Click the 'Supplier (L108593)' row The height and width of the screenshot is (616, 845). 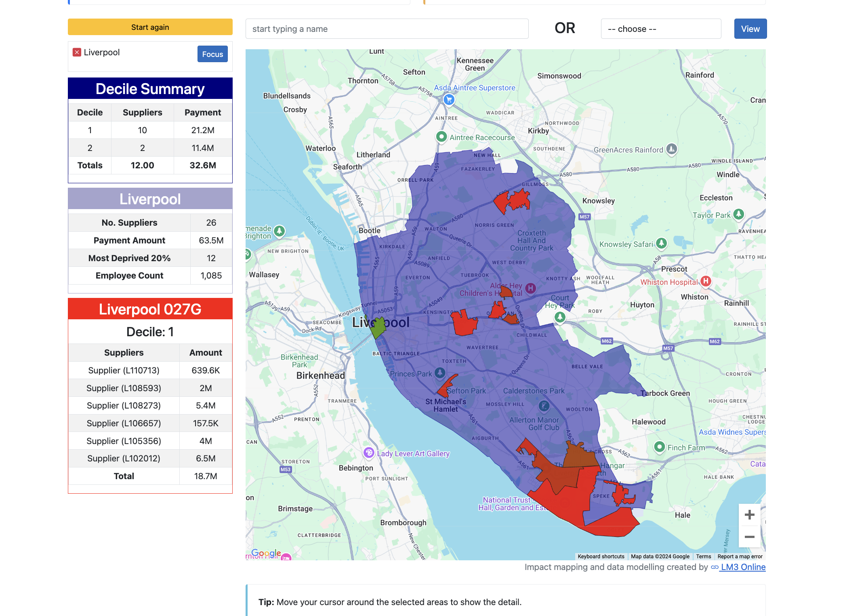150,388
